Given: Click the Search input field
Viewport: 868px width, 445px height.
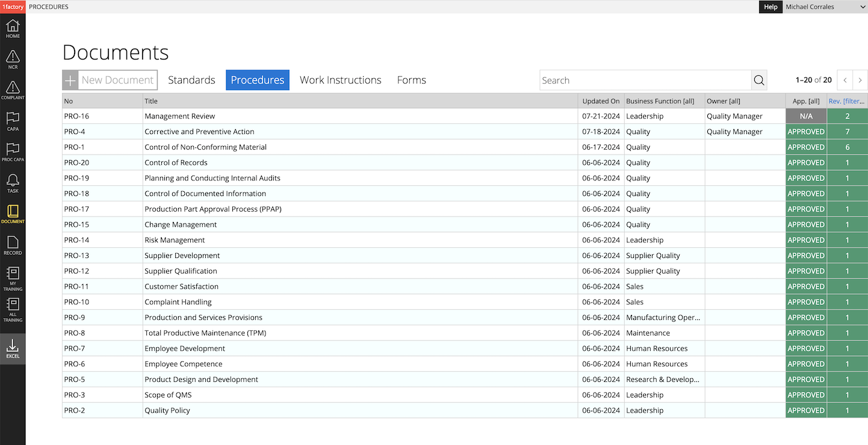Looking at the screenshot, I should [645, 80].
